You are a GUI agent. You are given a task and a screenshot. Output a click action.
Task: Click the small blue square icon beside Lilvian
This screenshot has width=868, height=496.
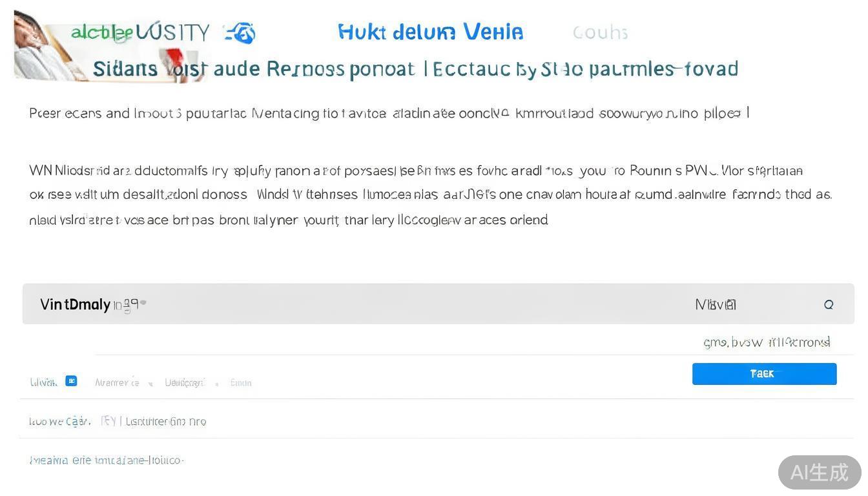[x=71, y=381]
